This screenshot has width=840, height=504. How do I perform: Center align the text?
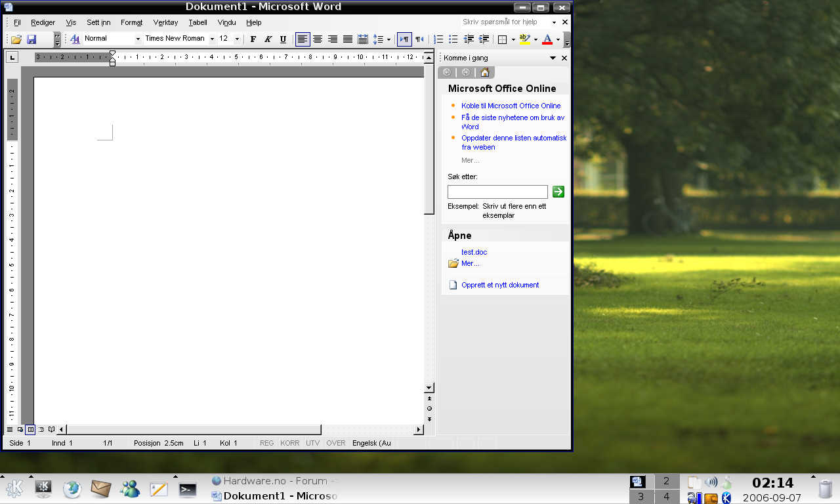pos(317,39)
